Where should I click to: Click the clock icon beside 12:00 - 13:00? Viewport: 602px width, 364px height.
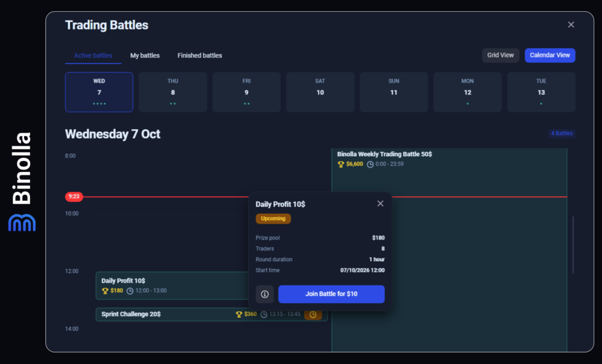coord(130,291)
